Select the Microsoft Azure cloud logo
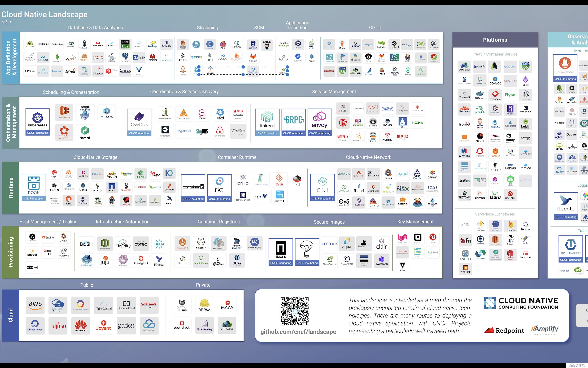 [58, 305]
